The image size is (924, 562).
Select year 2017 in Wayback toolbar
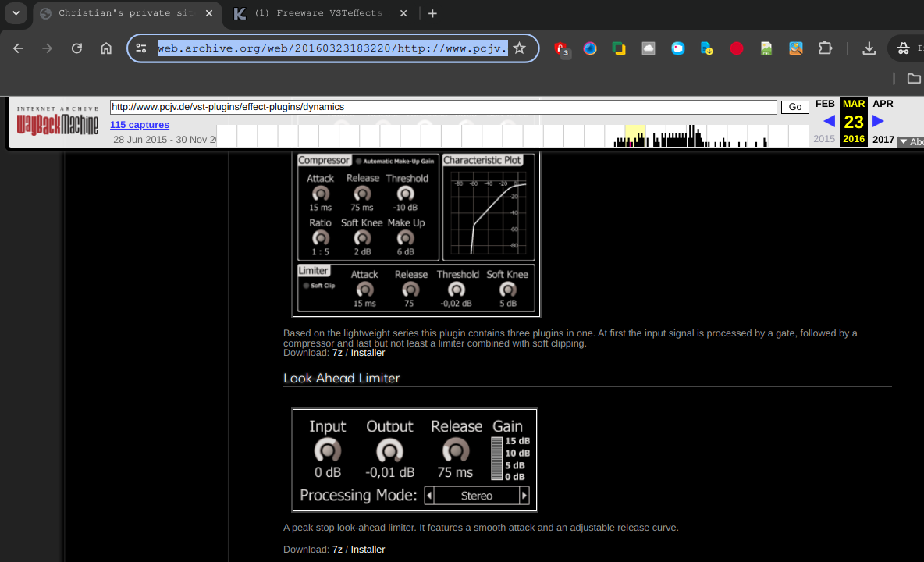pos(883,140)
